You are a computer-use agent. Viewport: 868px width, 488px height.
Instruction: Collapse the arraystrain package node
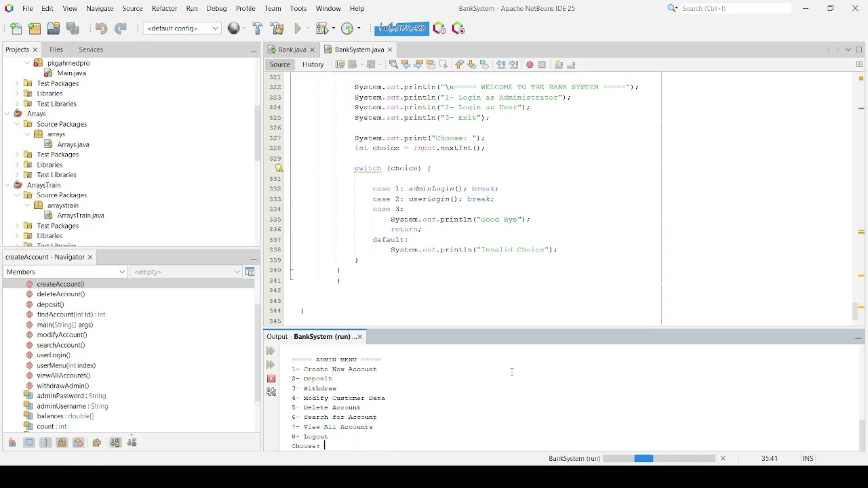(28, 205)
